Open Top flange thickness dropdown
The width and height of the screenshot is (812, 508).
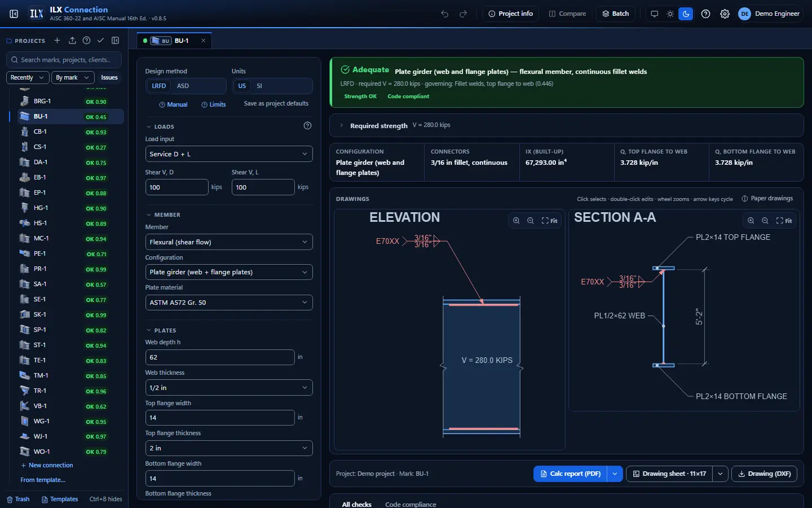click(x=229, y=448)
